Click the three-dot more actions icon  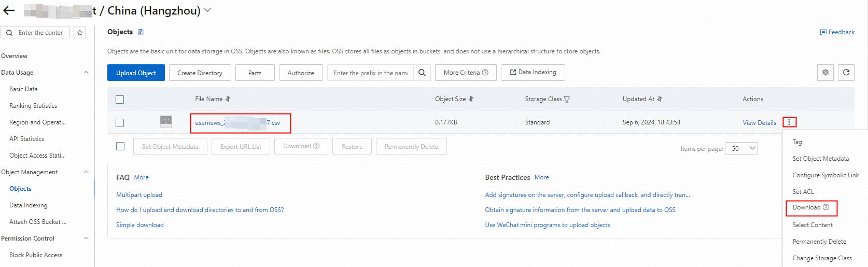[789, 122]
